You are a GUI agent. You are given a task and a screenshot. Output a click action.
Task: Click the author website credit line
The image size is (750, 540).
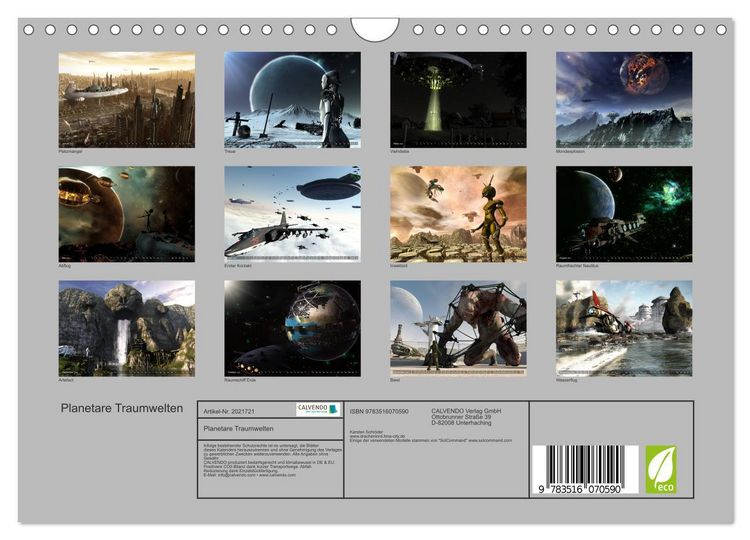(377, 436)
